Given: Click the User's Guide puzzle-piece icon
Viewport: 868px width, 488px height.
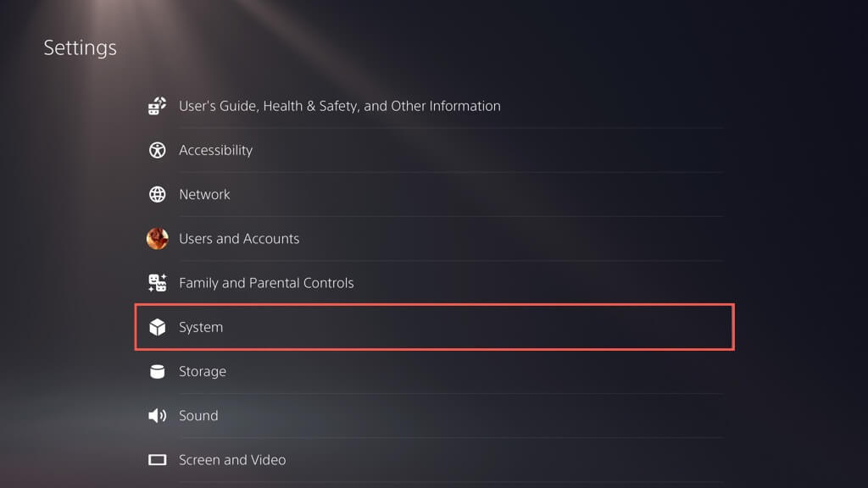Looking at the screenshot, I should click(x=158, y=106).
